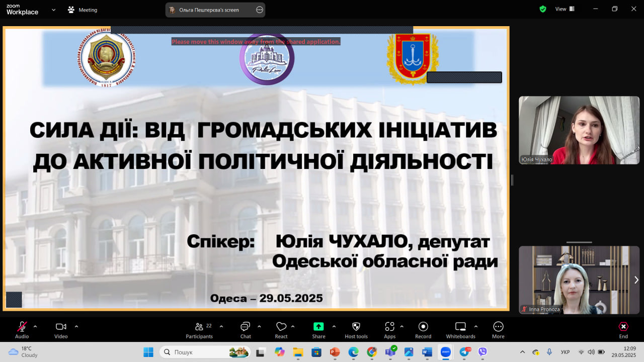This screenshot has width=644, height=362.
Task: Open the React heart menu
Action: point(281,330)
